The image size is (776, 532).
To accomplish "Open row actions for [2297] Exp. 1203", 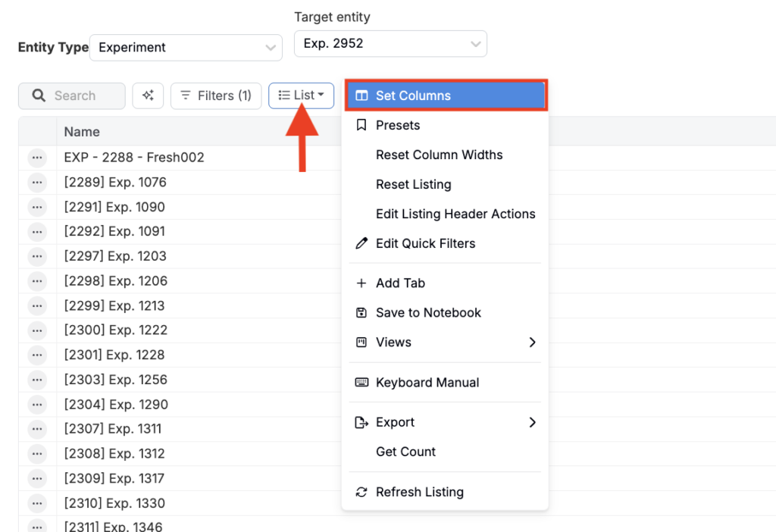I will [37, 256].
